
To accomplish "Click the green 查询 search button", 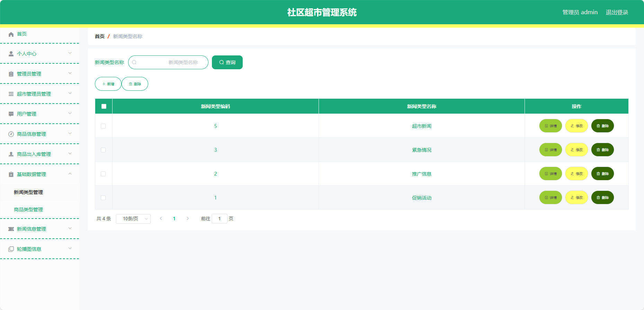I will click(x=227, y=62).
